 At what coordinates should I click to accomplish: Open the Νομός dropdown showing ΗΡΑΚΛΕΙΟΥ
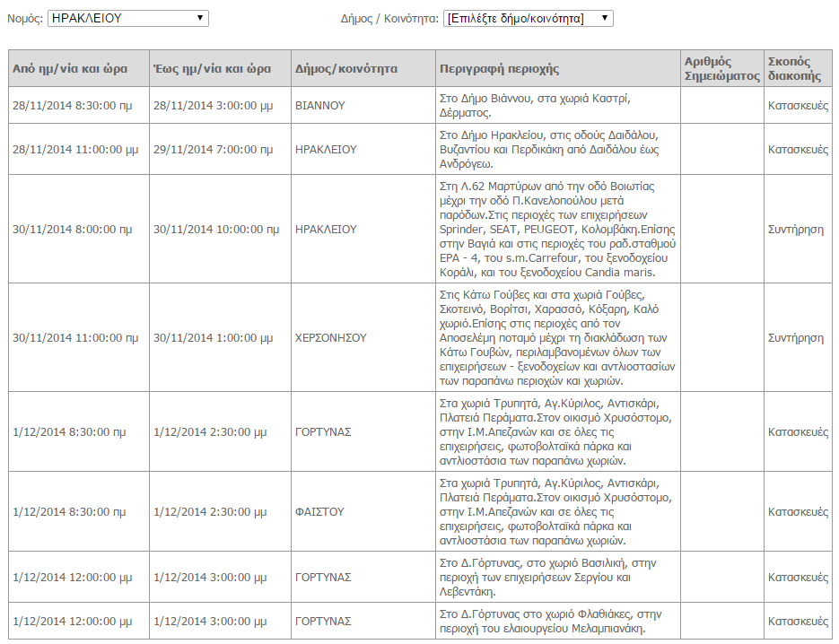coord(127,18)
